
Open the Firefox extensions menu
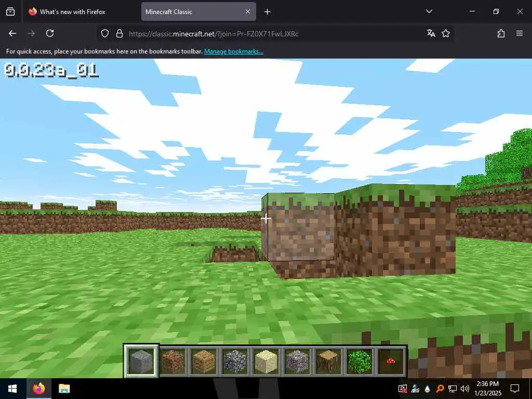501,33
